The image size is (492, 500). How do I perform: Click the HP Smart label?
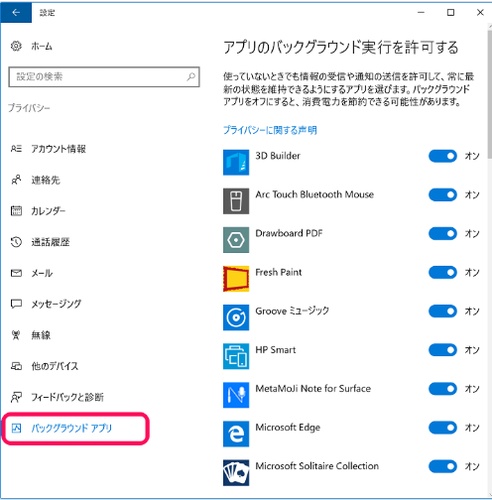[275, 350]
